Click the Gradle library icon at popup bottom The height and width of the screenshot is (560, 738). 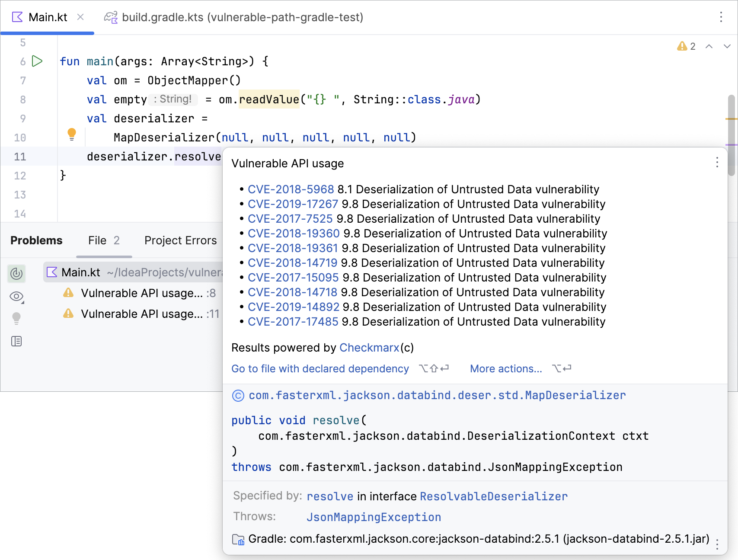[238, 539]
